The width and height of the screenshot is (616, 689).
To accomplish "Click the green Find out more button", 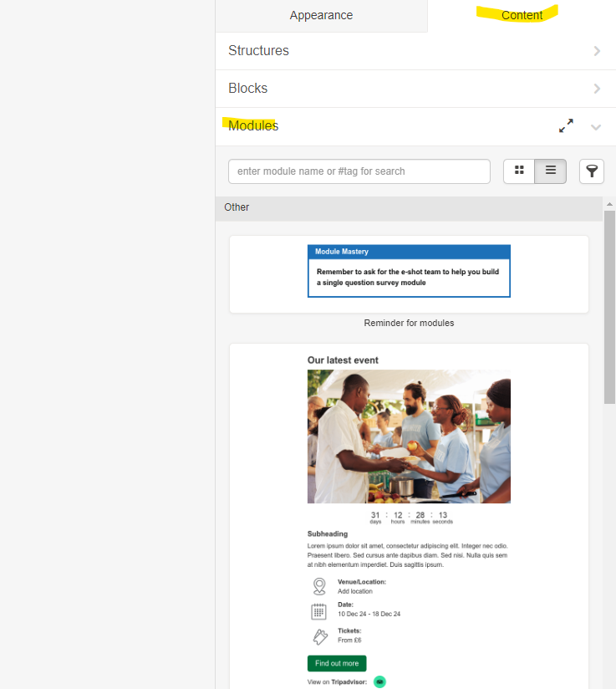I will (336, 663).
